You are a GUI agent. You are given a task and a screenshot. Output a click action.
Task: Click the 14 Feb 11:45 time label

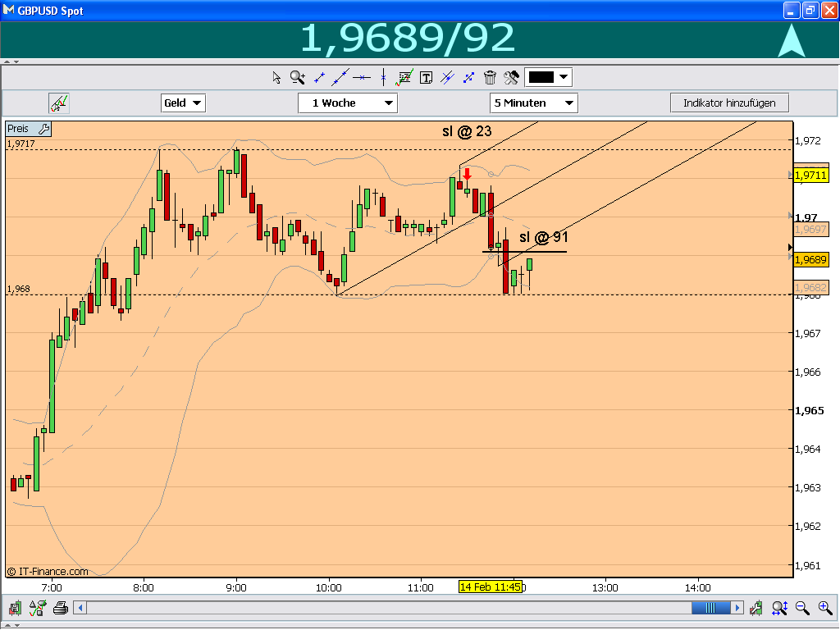point(491,587)
